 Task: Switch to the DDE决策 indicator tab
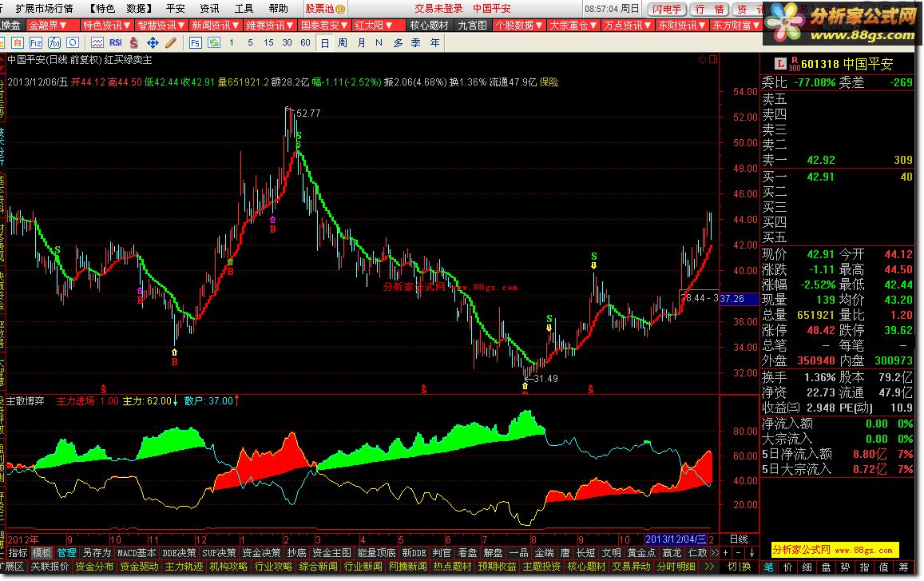pyautogui.click(x=179, y=553)
